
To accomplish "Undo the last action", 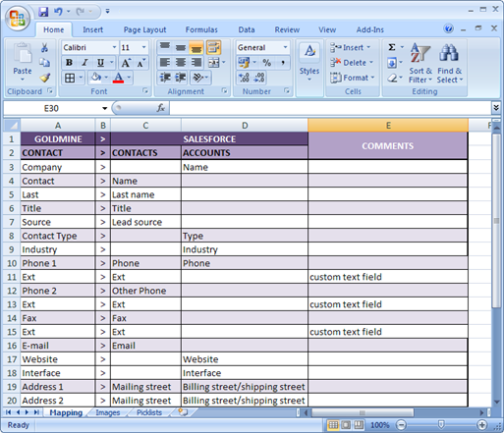I will pos(58,12).
